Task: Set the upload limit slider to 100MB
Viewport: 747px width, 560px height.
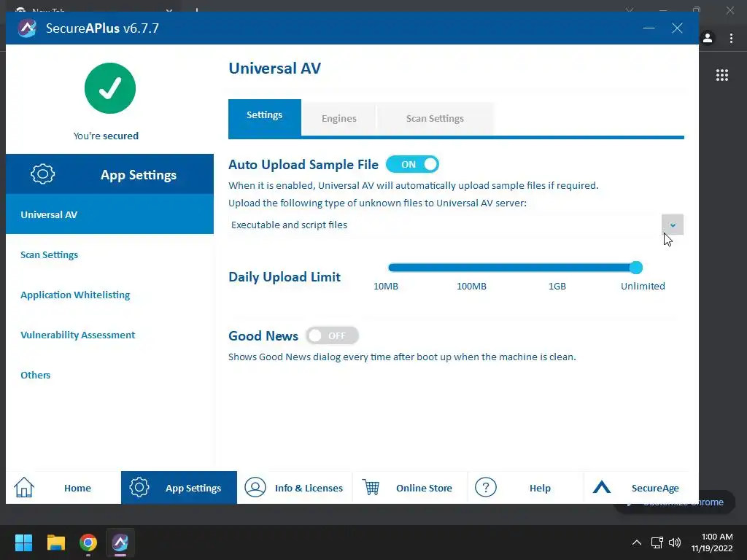Action: (x=472, y=267)
